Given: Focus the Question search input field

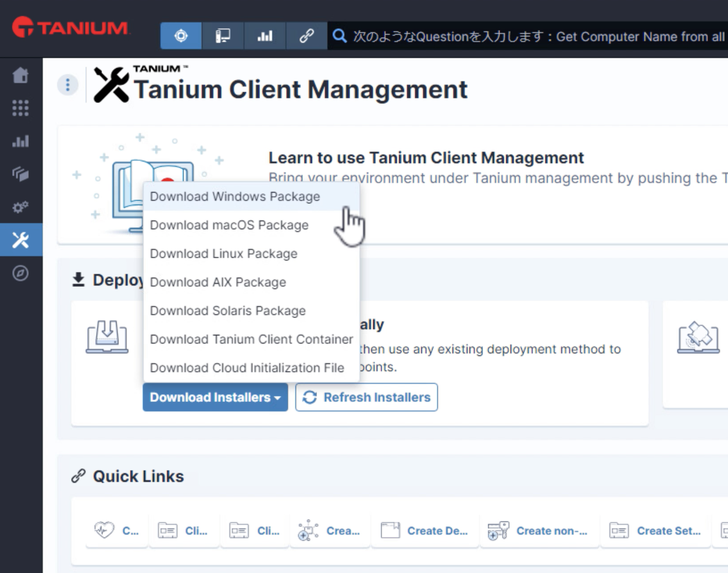Looking at the screenshot, I should (x=528, y=36).
